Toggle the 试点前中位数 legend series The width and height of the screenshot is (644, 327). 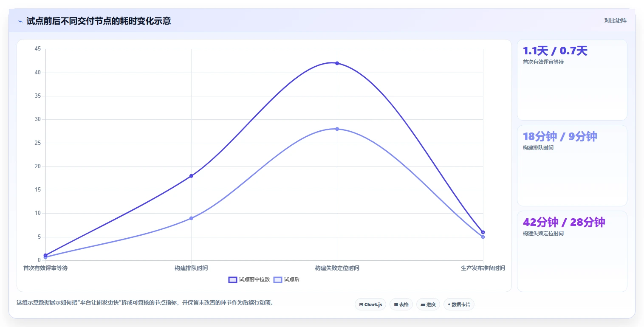pyautogui.click(x=249, y=279)
